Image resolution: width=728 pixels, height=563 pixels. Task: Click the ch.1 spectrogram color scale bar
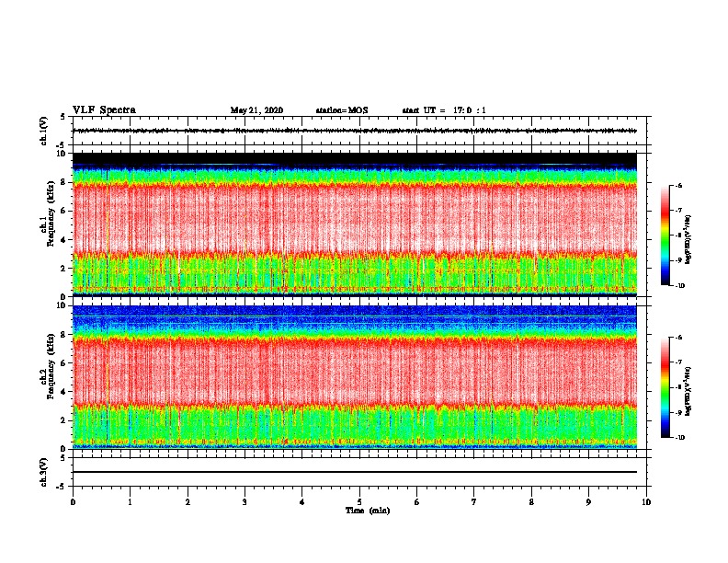665,236
